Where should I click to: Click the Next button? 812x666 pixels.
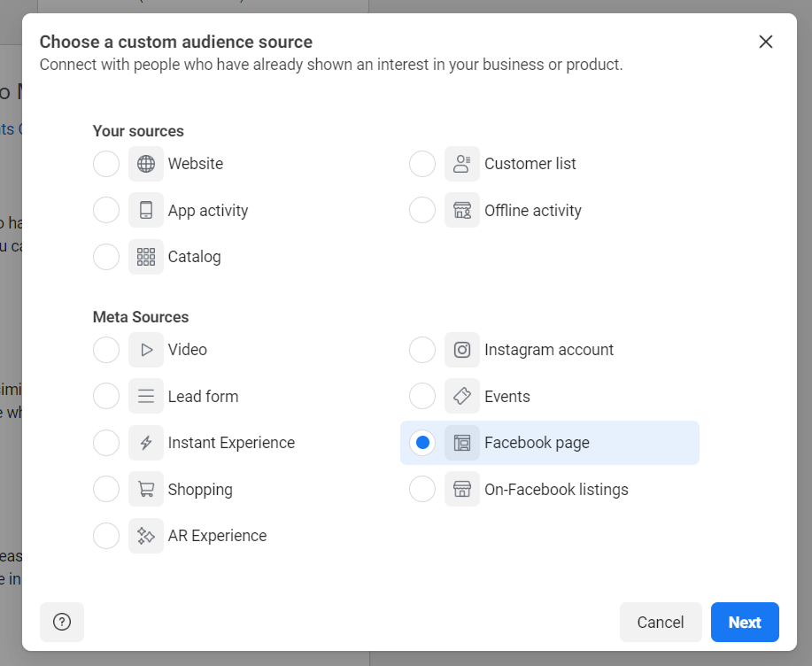[x=744, y=622]
